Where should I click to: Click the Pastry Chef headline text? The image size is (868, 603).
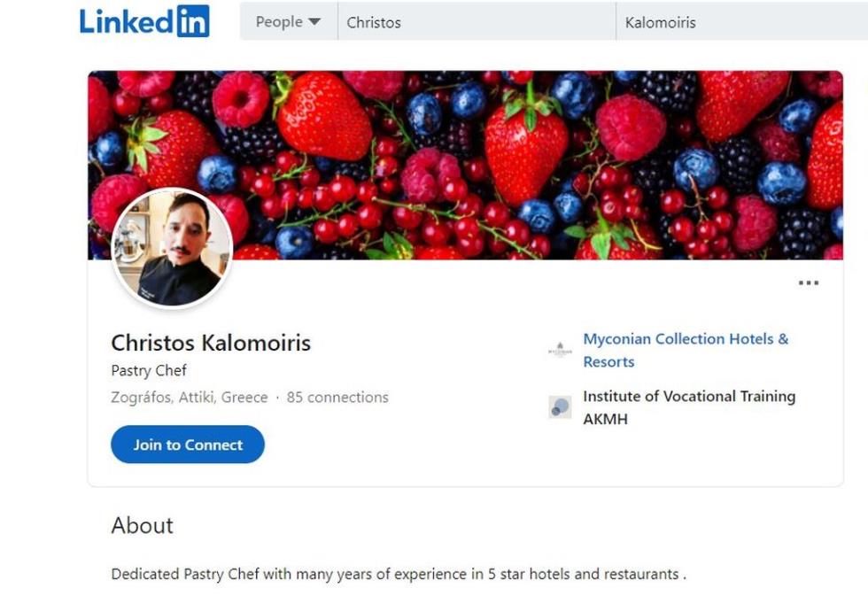pos(149,370)
